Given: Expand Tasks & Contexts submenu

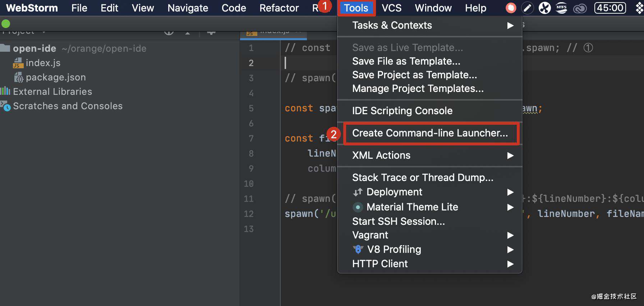Looking at the screenshot, I should coord(429,25).
